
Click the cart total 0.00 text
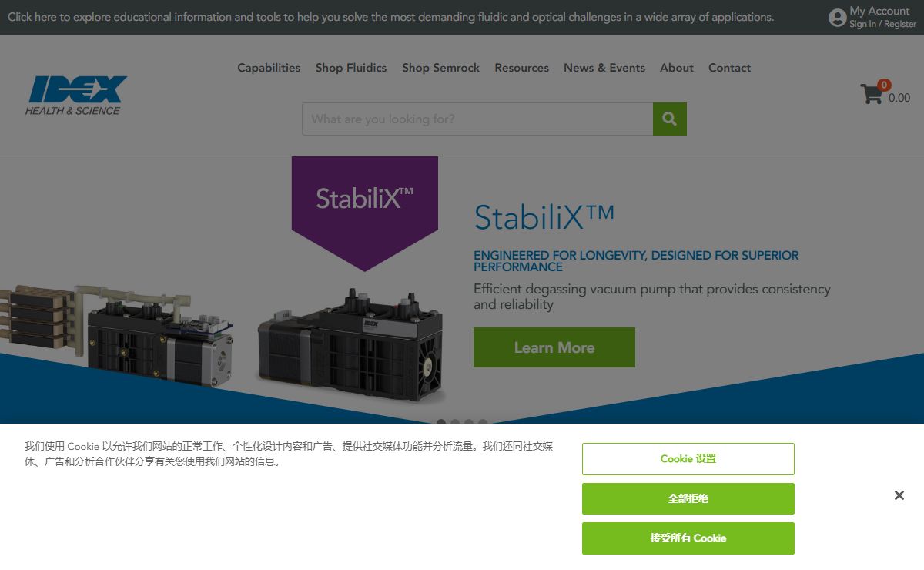pyautogui.click(x=899, y=98)
